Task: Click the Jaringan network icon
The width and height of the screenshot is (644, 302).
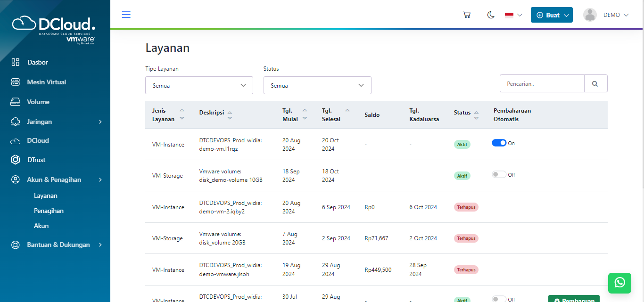Action: pyautogui.click(x=15, y=121)
